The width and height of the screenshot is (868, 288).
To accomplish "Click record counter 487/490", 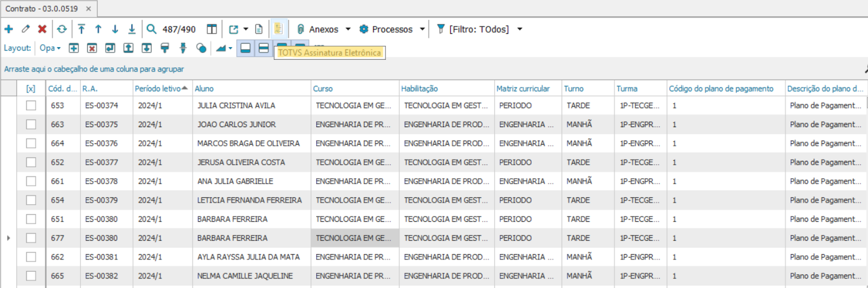I will point(179,29).
